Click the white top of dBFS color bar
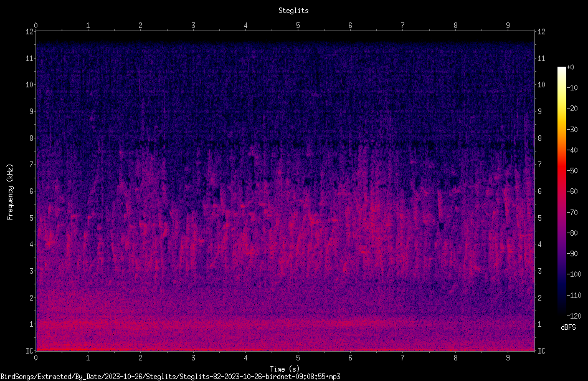 pyautogui.click(x=561, y=70)
